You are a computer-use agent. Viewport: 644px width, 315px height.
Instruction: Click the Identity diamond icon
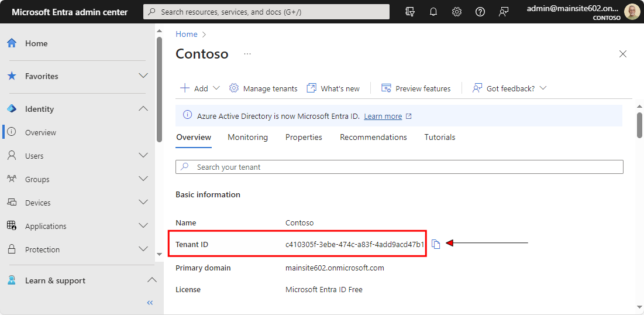click(x=12, y=109)
